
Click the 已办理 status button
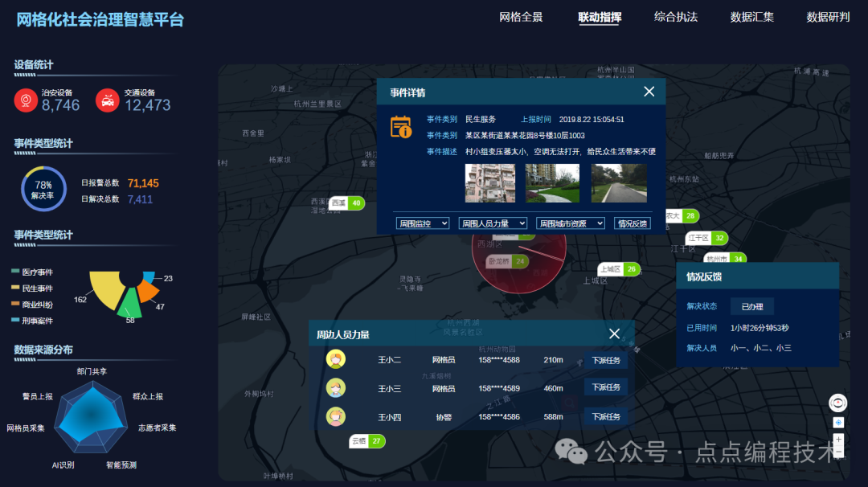(x=751, y=306)
